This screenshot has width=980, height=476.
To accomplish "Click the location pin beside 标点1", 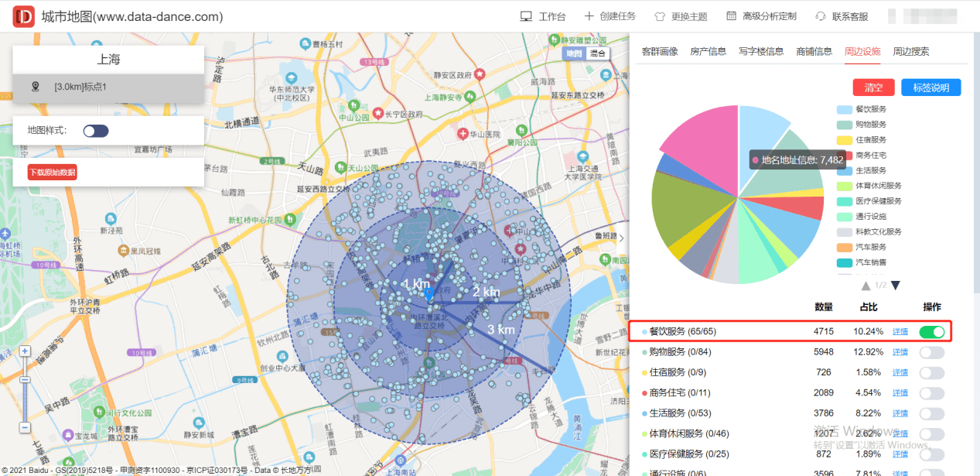I will click(x=35, y=87).
